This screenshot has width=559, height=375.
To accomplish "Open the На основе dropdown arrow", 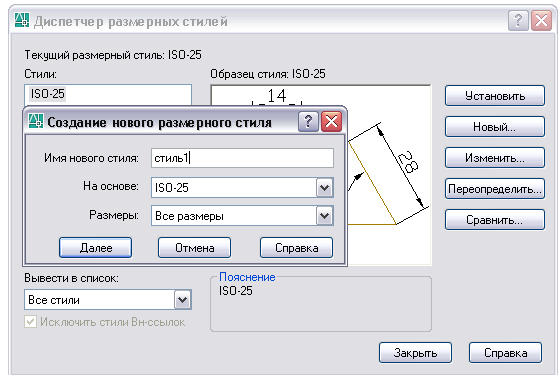I will point(324,188).
